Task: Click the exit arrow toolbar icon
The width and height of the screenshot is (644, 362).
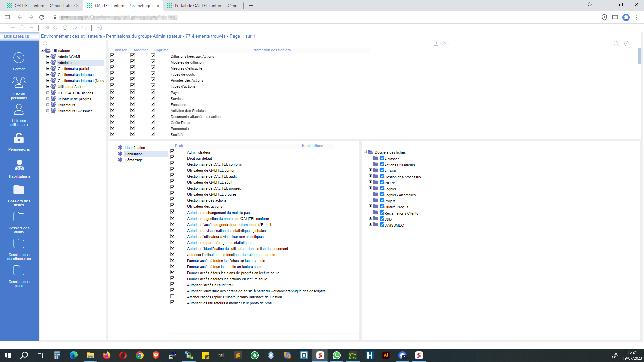Action: click(x=99, y=28)
